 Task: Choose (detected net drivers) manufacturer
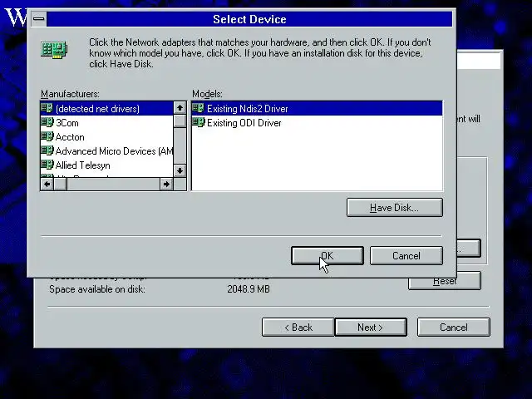click(x=106, y=109)
